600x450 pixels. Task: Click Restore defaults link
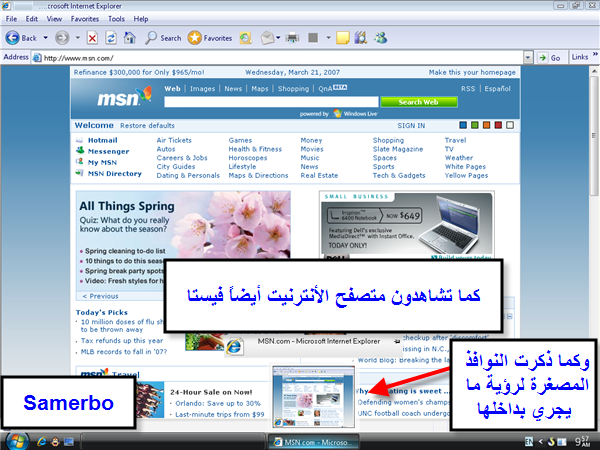click(147, 126)
